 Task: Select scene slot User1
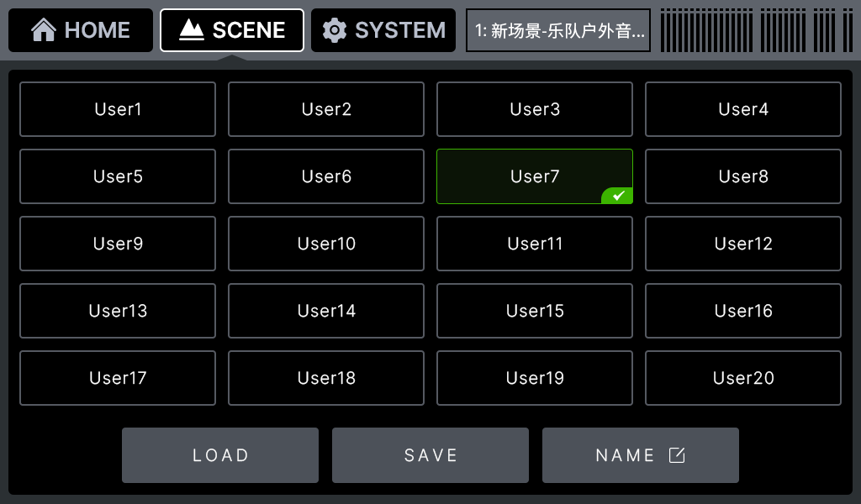click(x=117, y=109)
